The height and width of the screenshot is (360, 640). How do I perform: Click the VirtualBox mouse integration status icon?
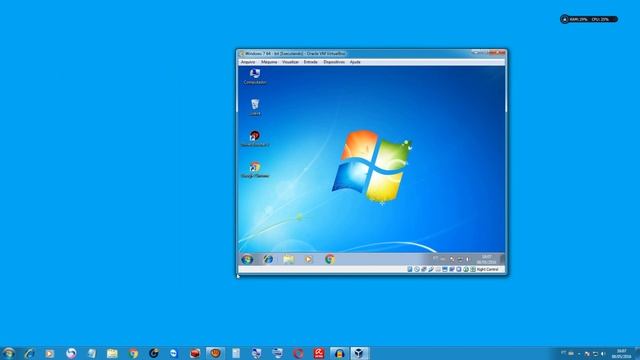click(x=466, y=269)
